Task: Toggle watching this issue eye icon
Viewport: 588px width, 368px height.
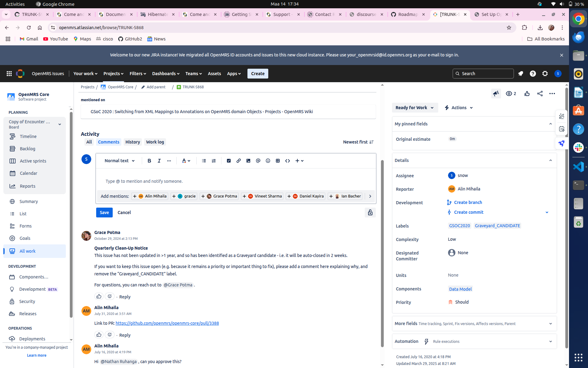Action: pyautogui.click(x=511, y=94)
